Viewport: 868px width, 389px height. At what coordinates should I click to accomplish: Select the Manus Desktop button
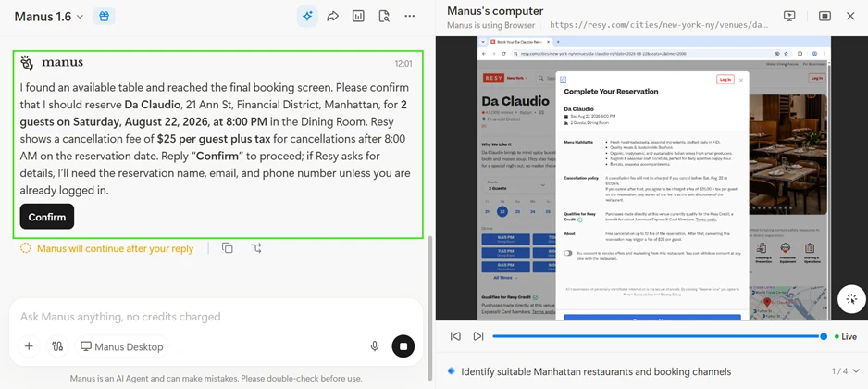(x=122, y=346)
